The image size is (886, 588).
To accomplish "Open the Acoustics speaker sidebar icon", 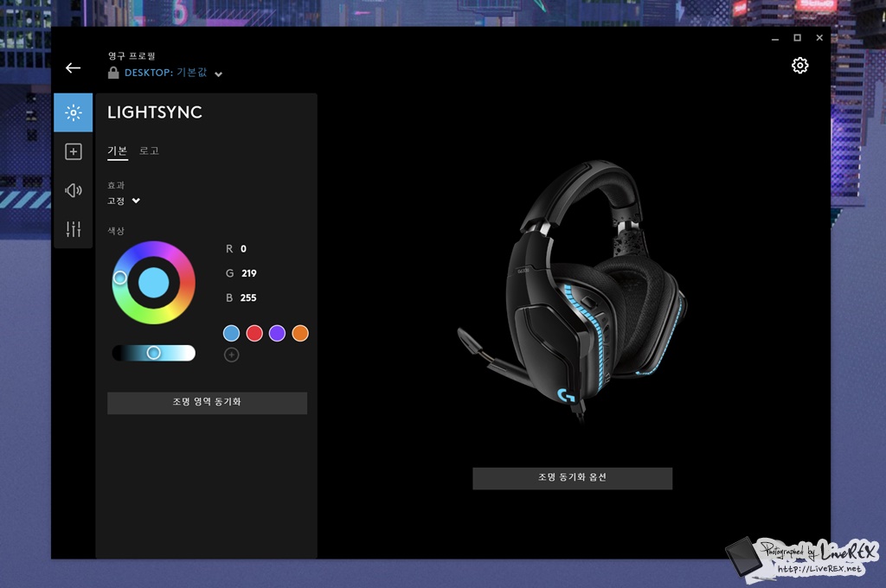I will (x=74, y=190).
